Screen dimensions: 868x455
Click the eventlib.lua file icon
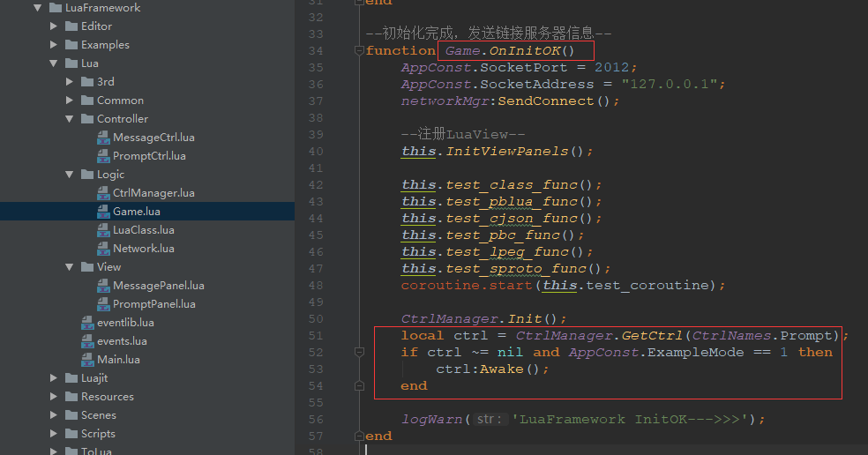click(x=87, y=323)
